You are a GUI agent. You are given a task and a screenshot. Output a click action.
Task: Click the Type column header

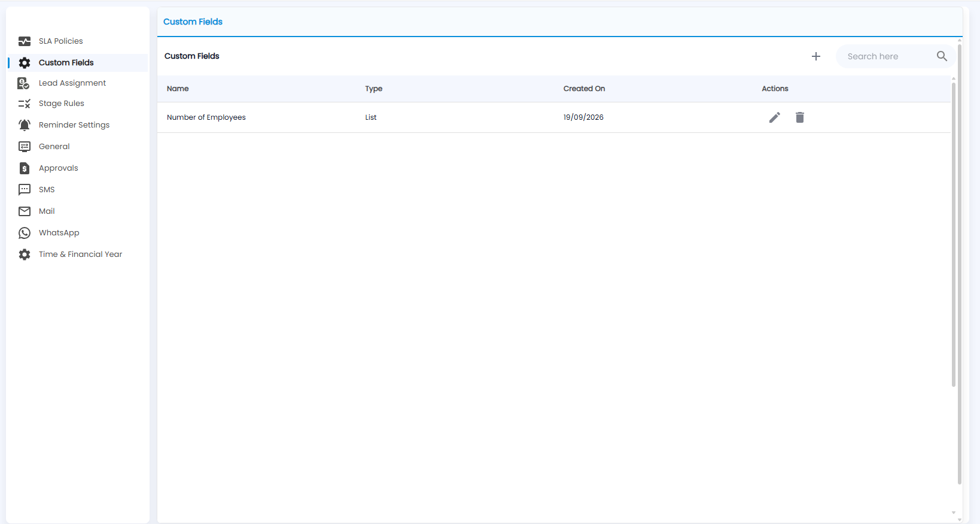pos(374,89)
